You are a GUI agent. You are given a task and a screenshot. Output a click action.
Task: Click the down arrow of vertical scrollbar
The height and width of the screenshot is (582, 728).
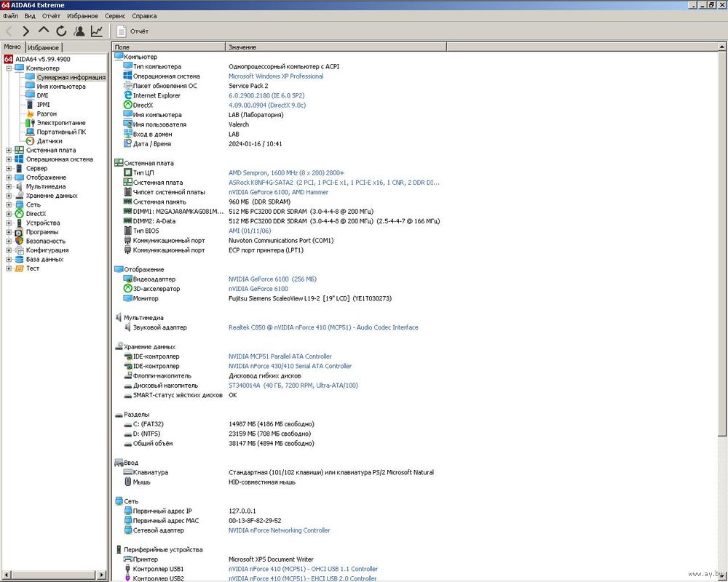pyautogui.click(x=722, y=577)
